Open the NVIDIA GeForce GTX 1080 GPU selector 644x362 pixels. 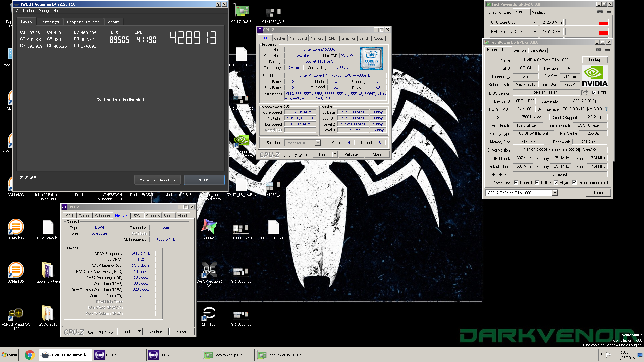tap(521, 193)
